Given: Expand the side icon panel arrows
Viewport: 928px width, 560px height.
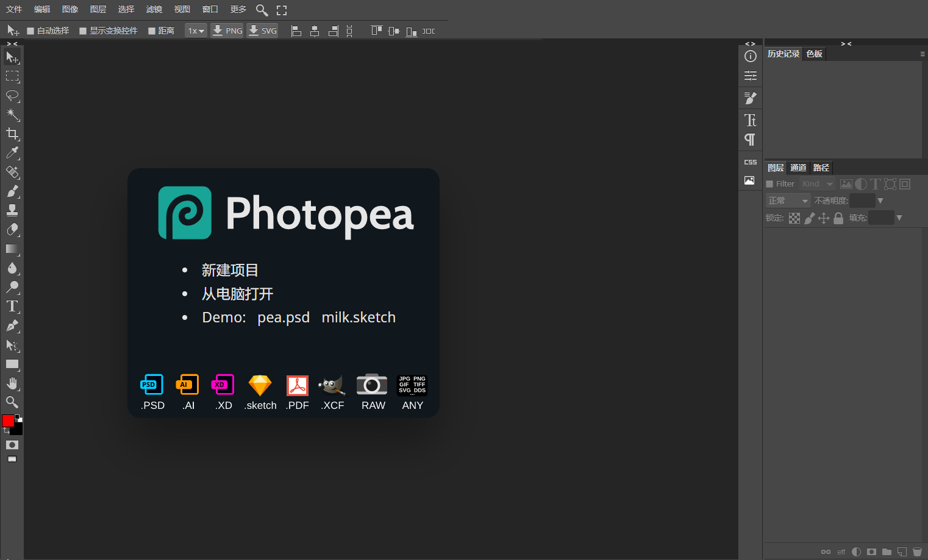Looking at the screenshot, I should click(x=751, y=44).
